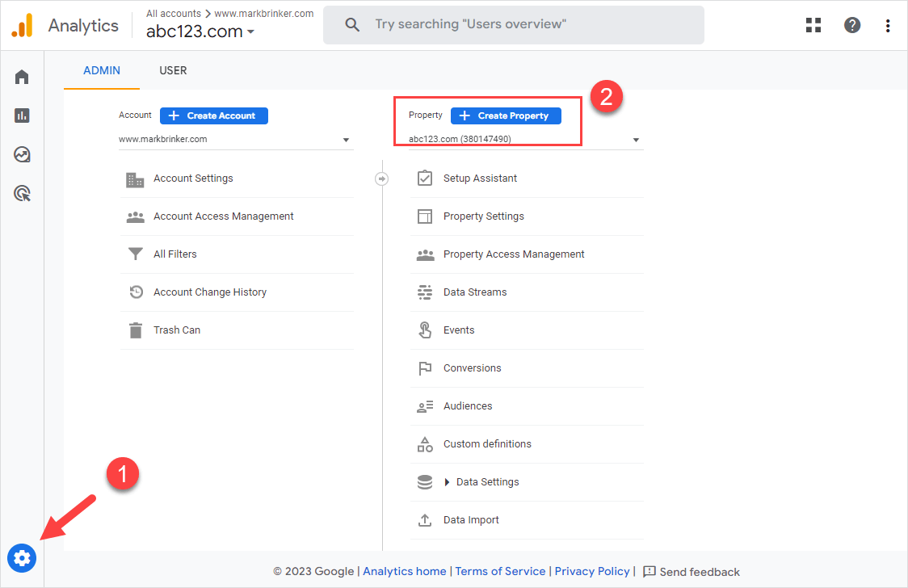Click the Admin gear icon

click(x=22, y=557)
